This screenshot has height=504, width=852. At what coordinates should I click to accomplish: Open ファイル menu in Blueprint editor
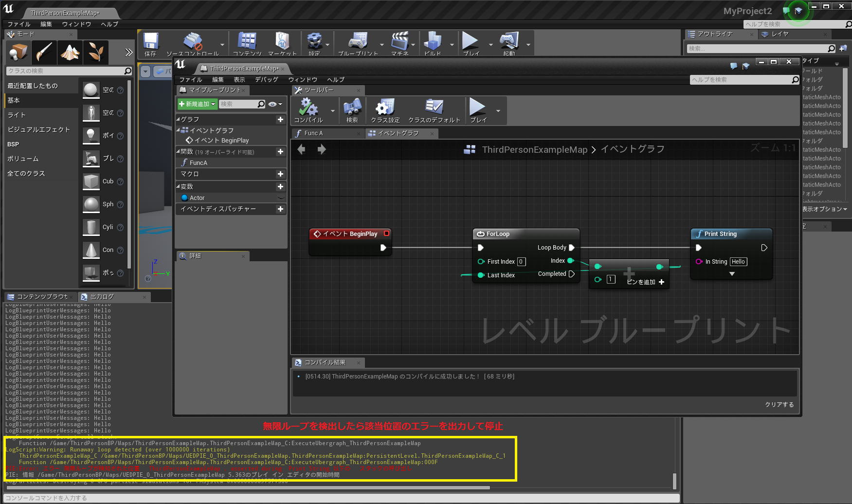pyautogui.click(x=191, y=80)
